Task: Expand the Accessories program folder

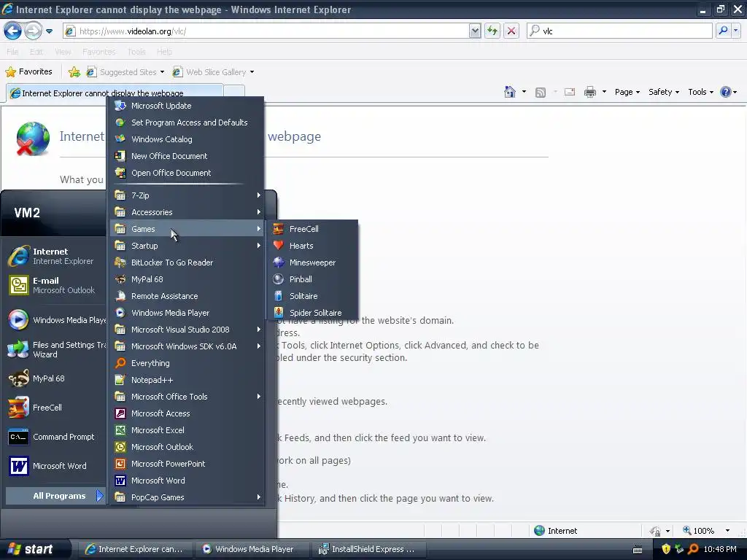Action: click(187, 212)
